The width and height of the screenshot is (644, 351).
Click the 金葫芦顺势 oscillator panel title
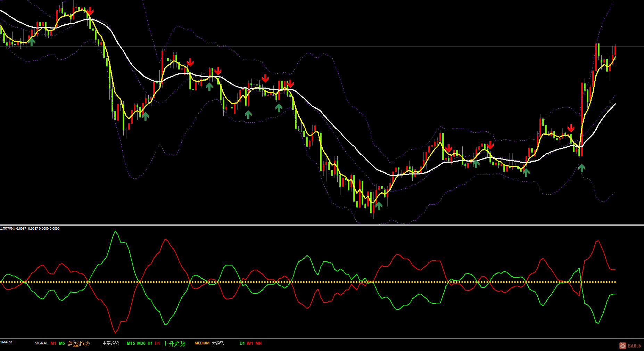point(8,229)
